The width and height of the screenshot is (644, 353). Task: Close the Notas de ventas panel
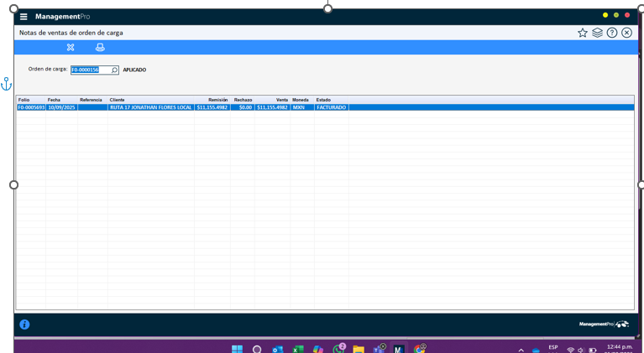626,33
